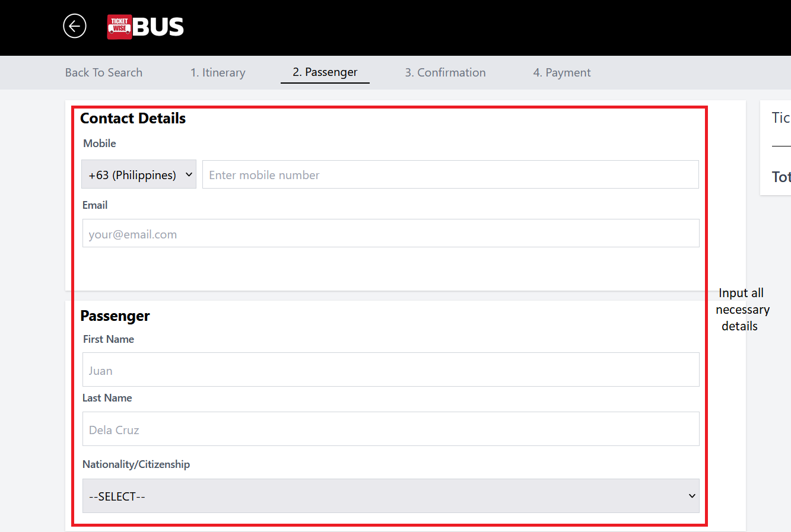
Task: Click the email address input field
Action: click(x=390, y=233)
